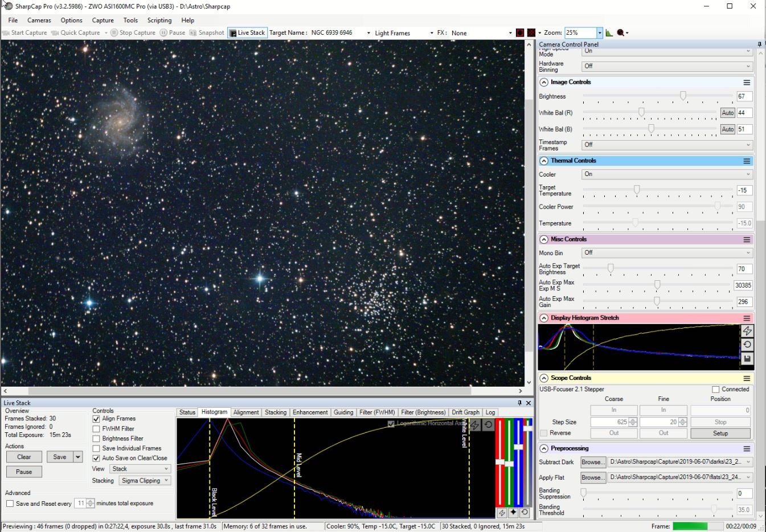Screen dimensions: 766x532
Task: Switch to the Drift Graph tab
Action: (x=465, y=412)
